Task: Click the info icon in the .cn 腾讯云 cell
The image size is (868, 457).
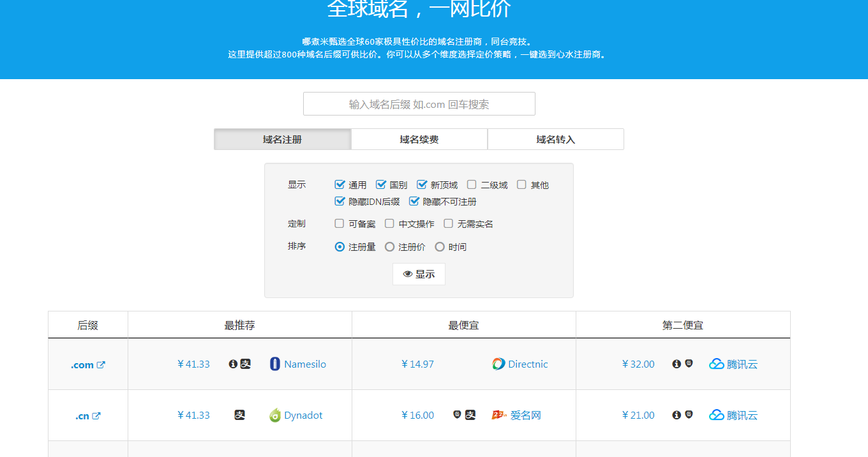Action: [677, 415]
